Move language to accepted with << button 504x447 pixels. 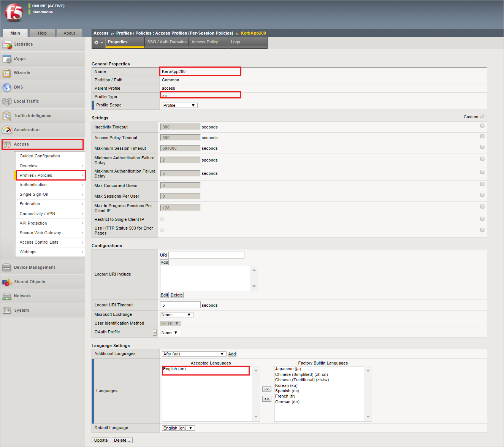tap(267, 389)
